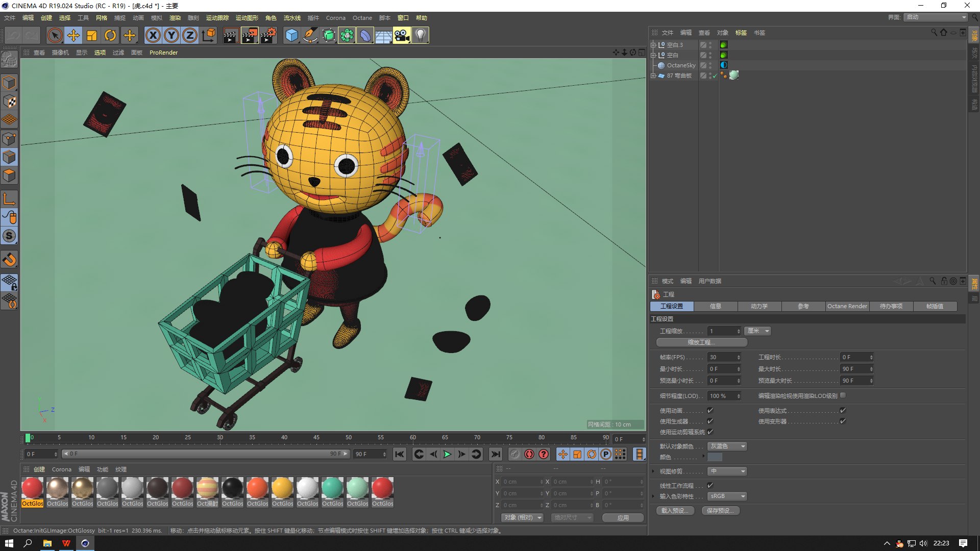The width and height of the screenshot is (980, 551).
Task: Open object relative coordinate dropdown
Action: 523,517
